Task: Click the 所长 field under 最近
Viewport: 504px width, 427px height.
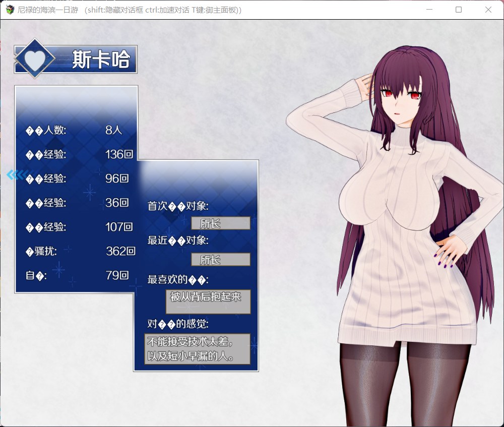Action: (221, 260)
